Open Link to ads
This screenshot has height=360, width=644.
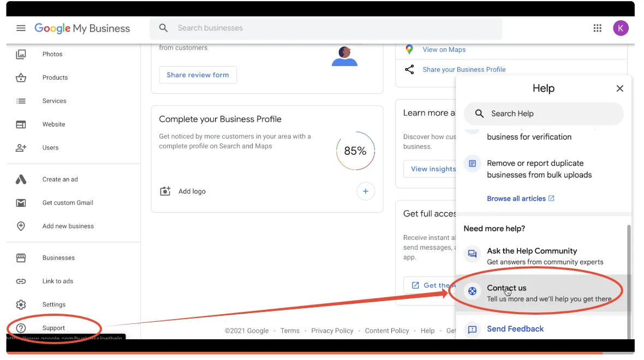58,281
